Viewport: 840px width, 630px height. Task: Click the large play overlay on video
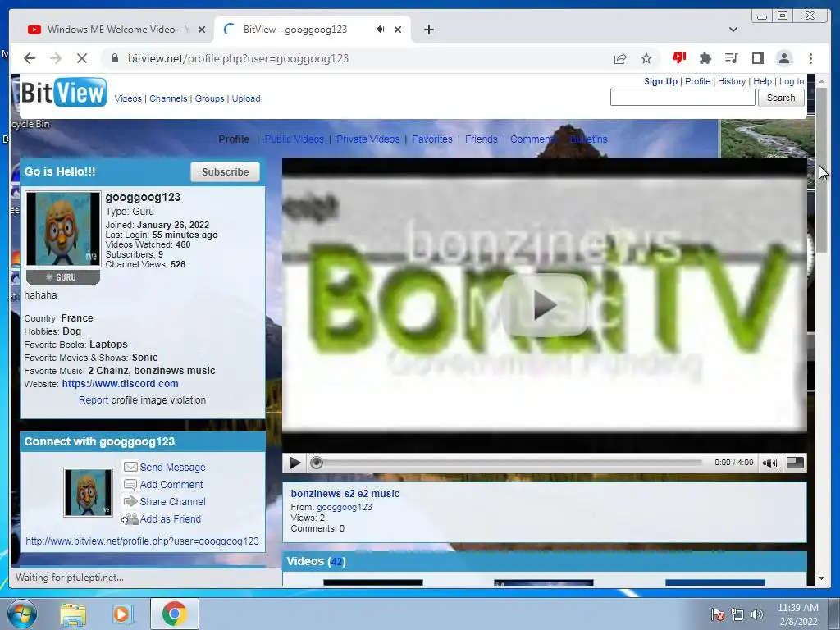[545, 305]
